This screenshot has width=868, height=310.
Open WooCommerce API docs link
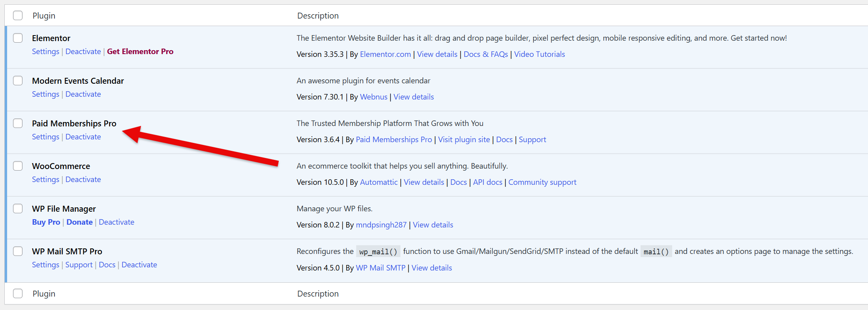tap(487, 182)
